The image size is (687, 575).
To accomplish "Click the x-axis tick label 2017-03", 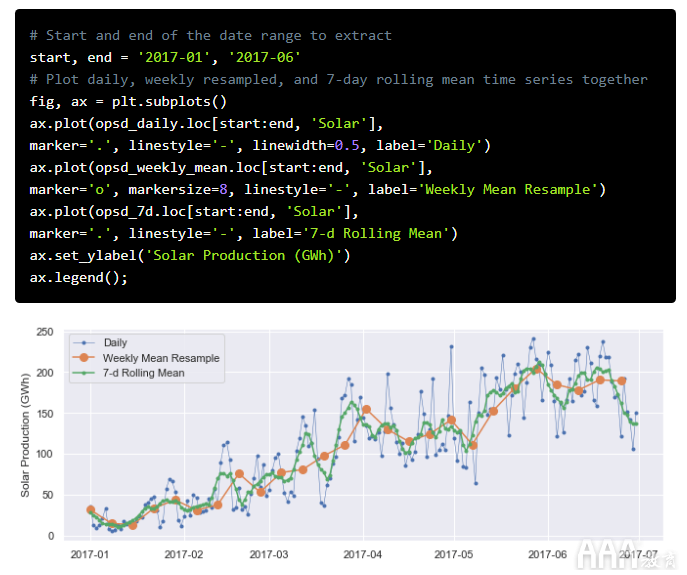I will 269,554.
